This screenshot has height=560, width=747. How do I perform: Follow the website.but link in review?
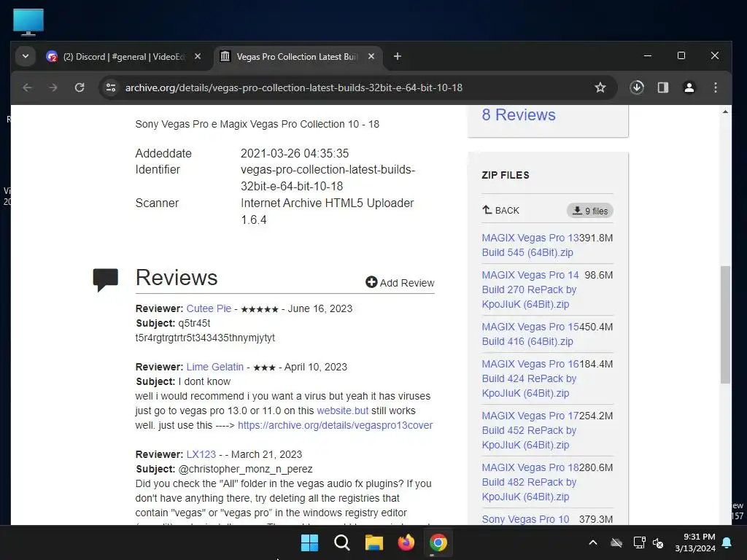pyautogui.click(x=343, y=411)
